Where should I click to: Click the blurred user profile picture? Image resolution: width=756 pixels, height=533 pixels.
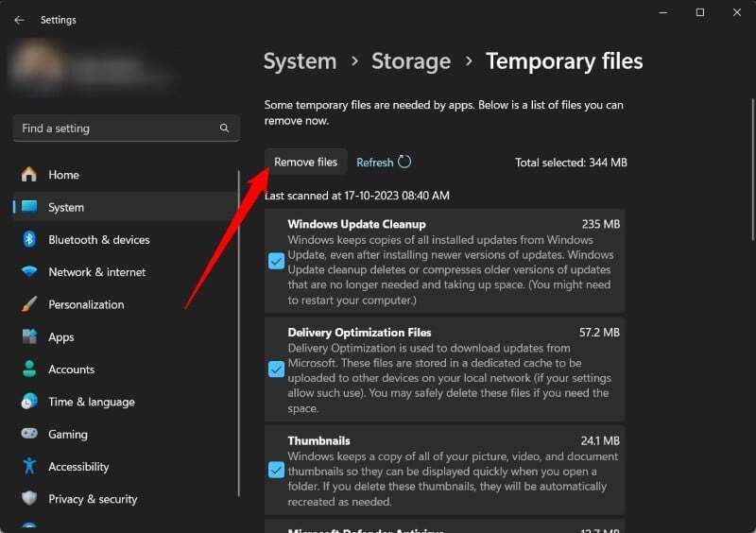pos(38,65)
